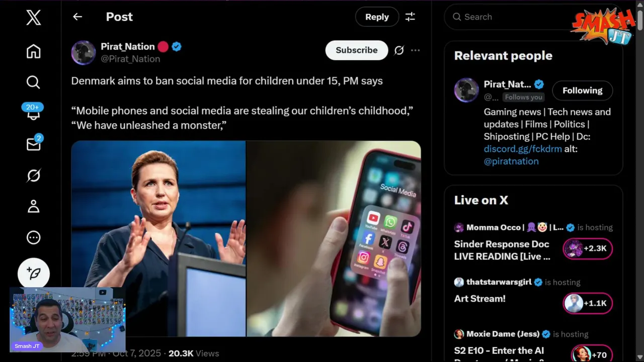Open Notifications bell with 20+ badge
Viewport: 644px width, 362px height.
click(x=33, y=113)
